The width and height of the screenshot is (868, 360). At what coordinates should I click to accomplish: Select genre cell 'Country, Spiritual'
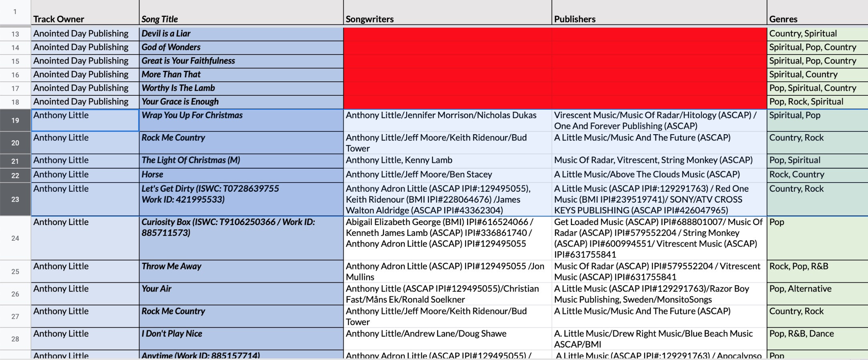(x=818, y=34)
